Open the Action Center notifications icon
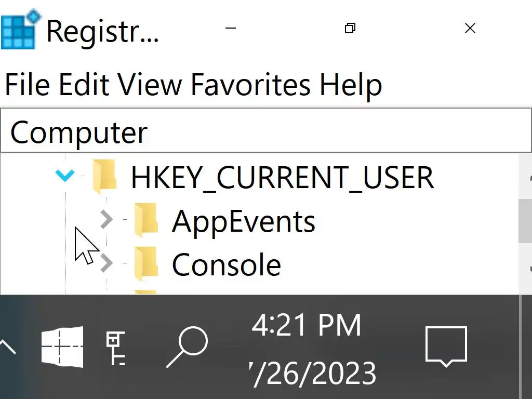 (x=446, y=347)
